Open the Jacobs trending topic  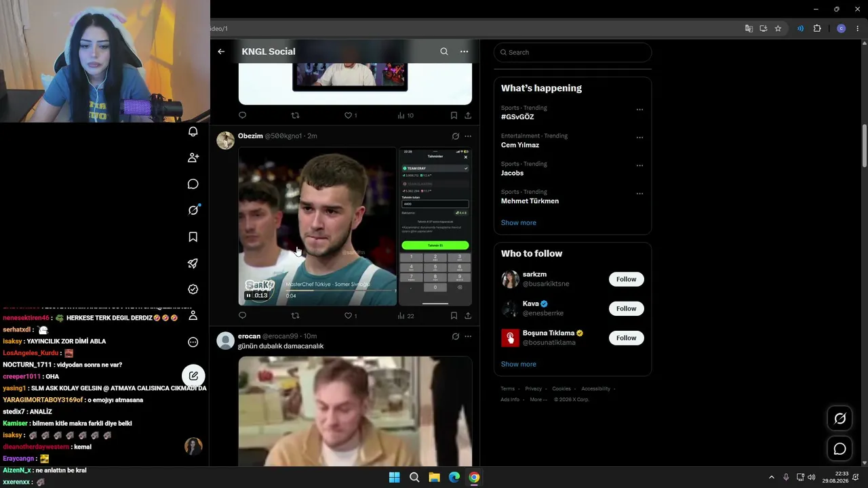tap(512, 173)
